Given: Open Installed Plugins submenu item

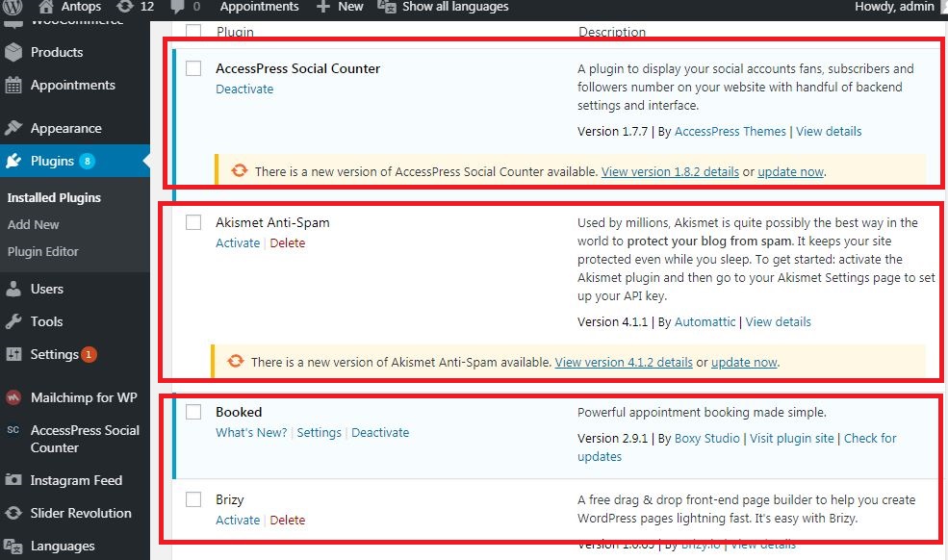Looking at the screenshot, I should [54, 198].
